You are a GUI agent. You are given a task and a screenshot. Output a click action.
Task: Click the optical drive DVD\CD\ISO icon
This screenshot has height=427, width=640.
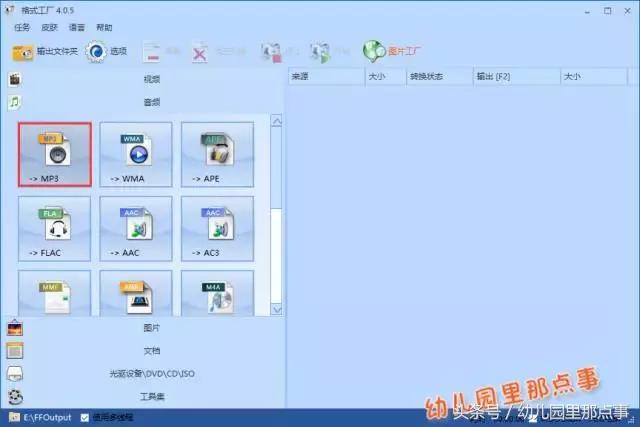(x=15, y=374)
